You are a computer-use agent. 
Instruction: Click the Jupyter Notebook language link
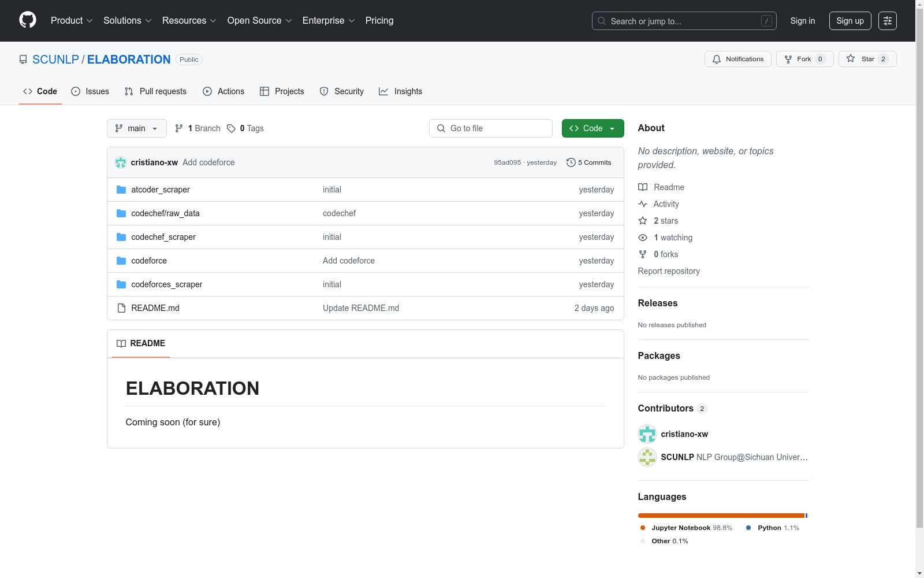pos(686,528)
